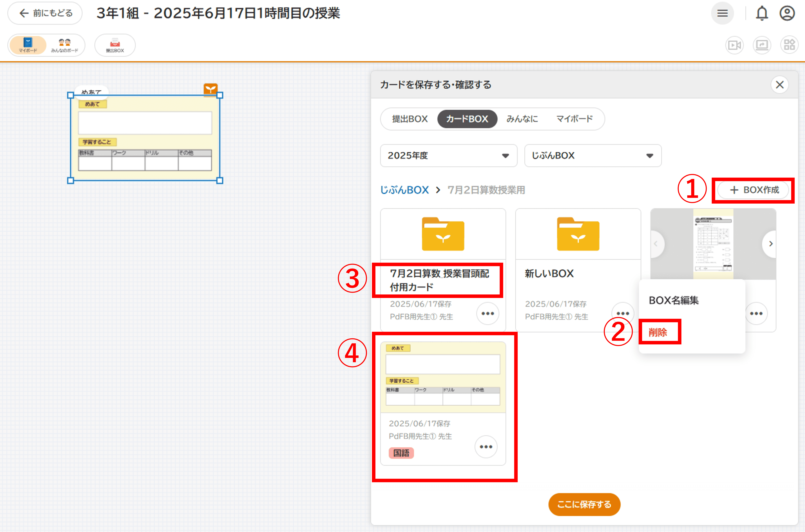The width and height of the screenshot is (805, 532).
Task: Expand the じぶんBOX selection dropdown
Action: pyautogui.click(x=592, y=156)
